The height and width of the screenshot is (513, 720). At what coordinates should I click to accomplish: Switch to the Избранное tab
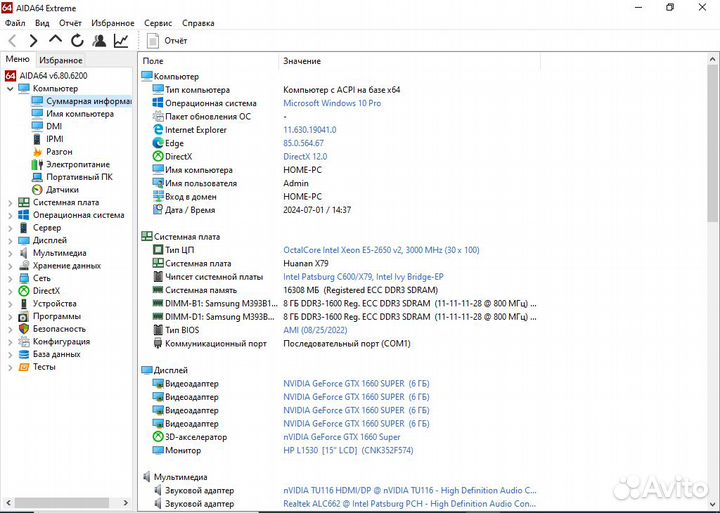[x=61, y=60]
